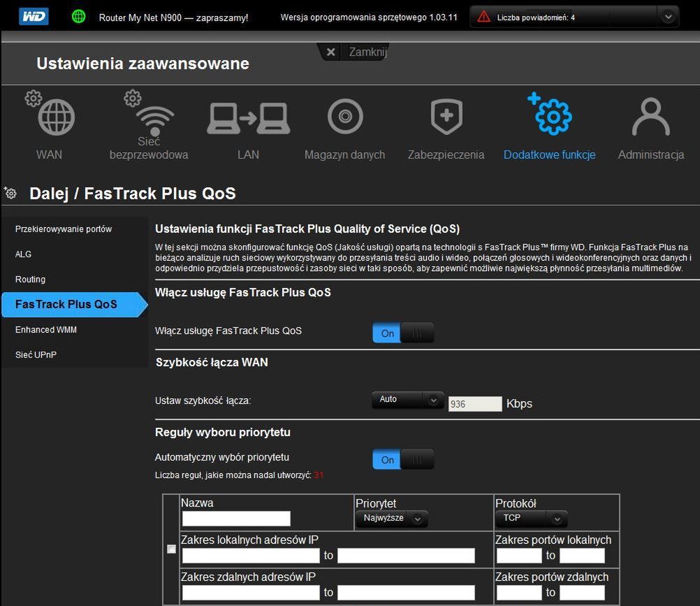The image size is (700, 606).
Task: Open the LAN computers icon
Action: (x=249, y=118)
